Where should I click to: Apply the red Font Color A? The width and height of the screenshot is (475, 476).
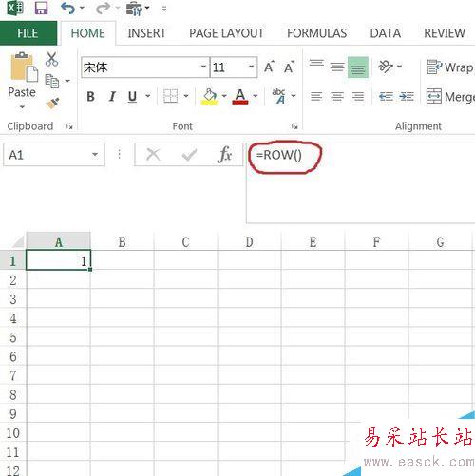pyautogui.click(x=240, y=96)
